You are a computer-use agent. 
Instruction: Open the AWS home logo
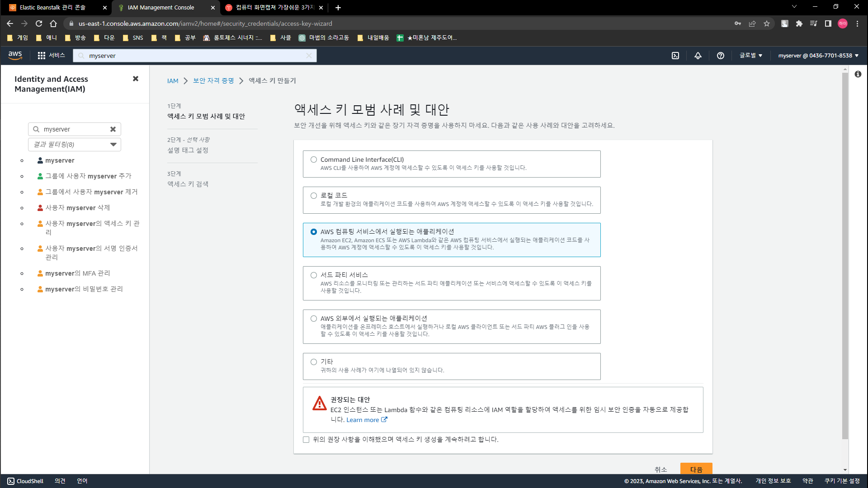[x=15, y=55]
